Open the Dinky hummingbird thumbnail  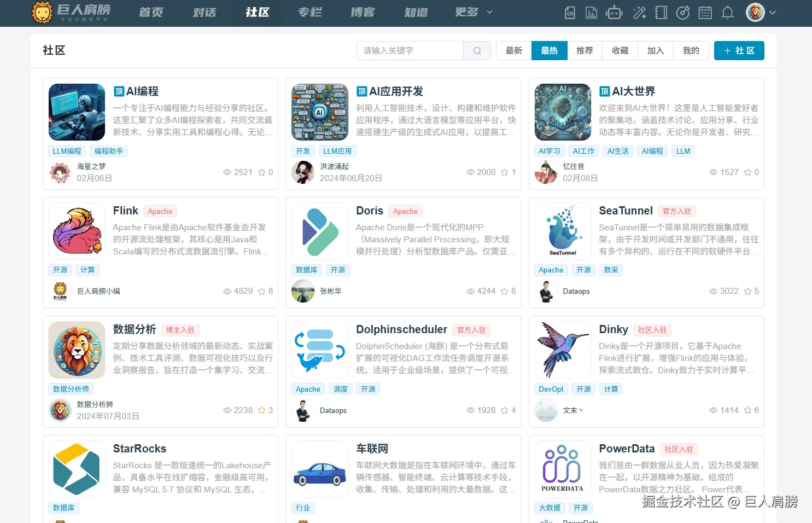click(x=563, y=350)
